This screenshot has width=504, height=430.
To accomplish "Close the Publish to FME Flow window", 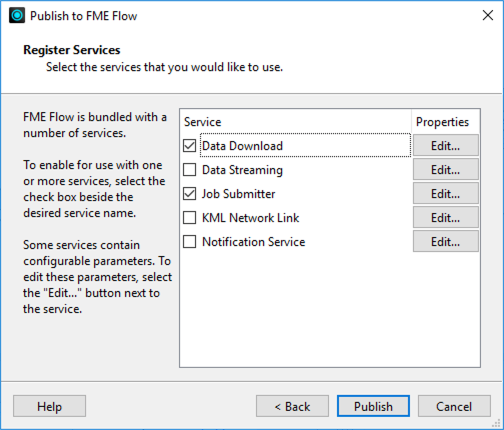I will [488, 15].
